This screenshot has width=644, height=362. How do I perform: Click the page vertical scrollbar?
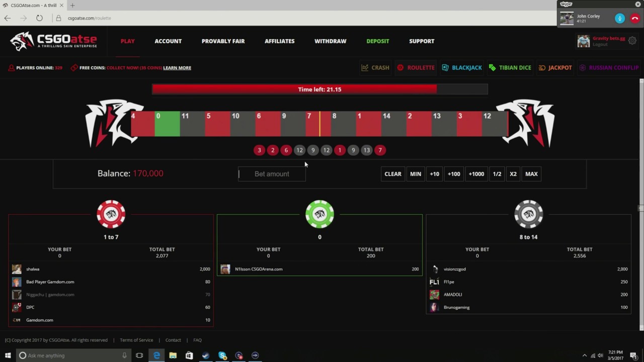tap(641, 205)
